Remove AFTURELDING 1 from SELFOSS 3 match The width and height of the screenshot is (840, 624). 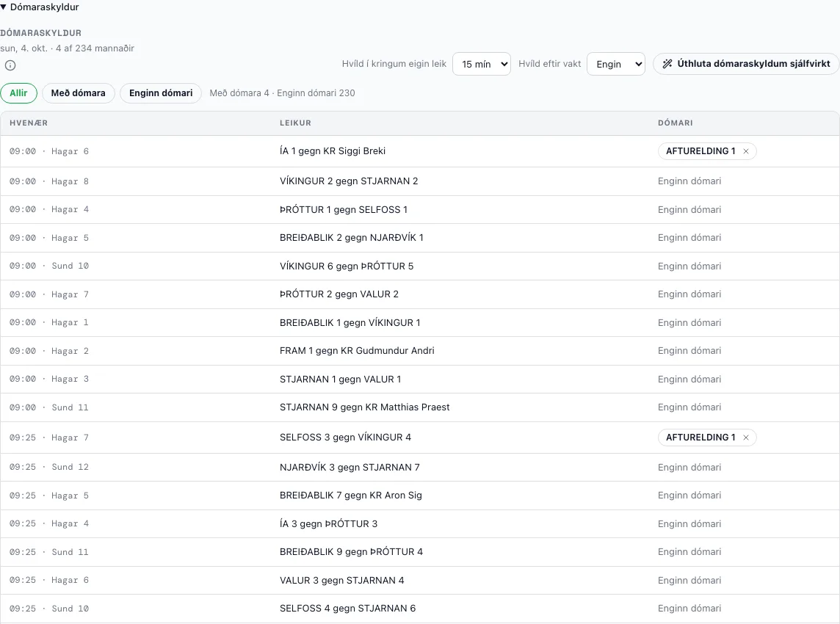(x=746, y=438)
